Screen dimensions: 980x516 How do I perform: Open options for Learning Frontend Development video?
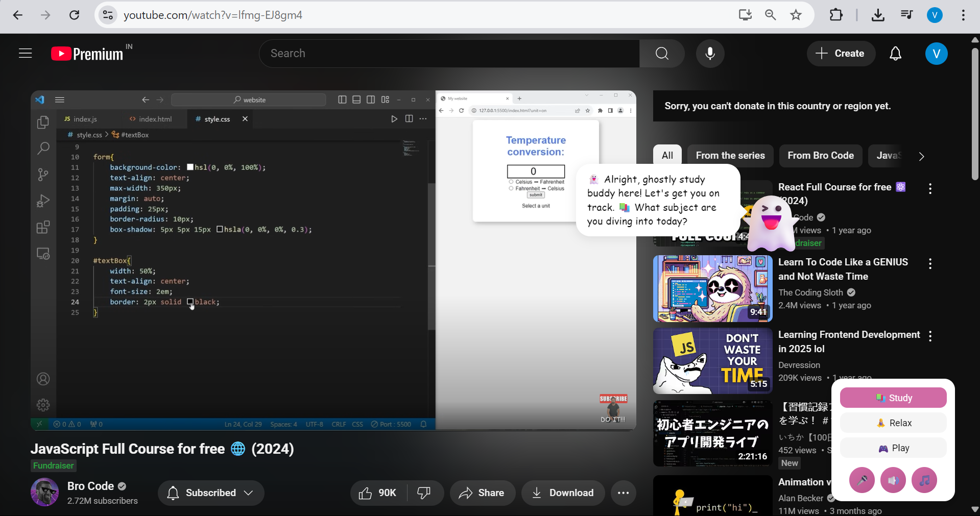(x=930, y=336)
